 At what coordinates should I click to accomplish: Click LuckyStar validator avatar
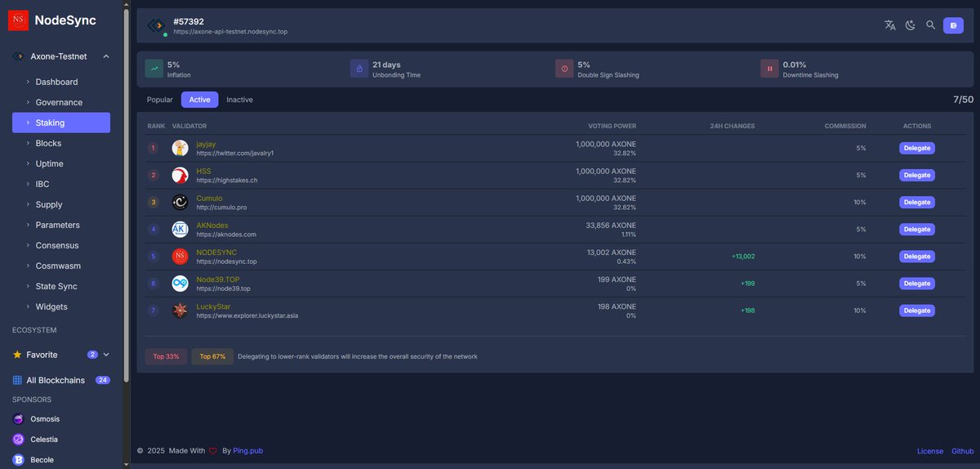click(x=180, y=310)
